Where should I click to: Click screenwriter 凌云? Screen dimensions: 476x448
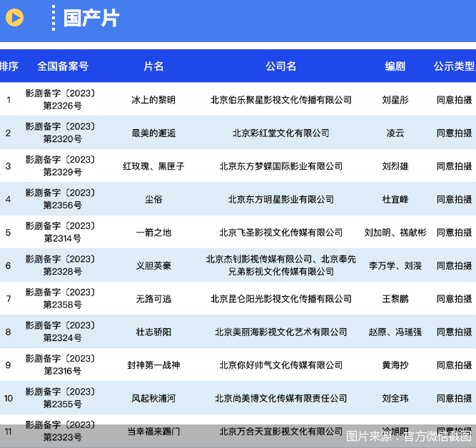(395, 133)
